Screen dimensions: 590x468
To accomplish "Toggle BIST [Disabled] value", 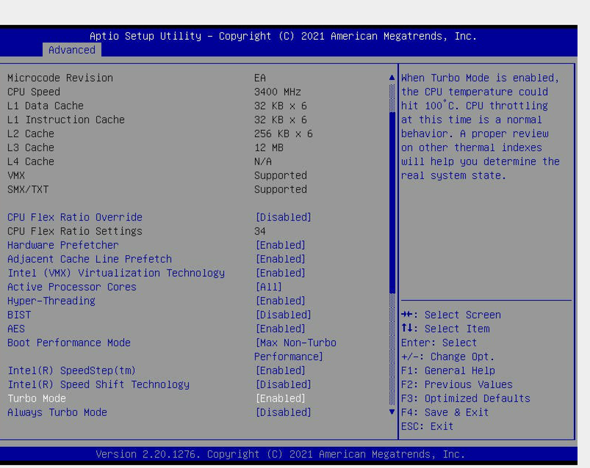I will pos(283,315).
